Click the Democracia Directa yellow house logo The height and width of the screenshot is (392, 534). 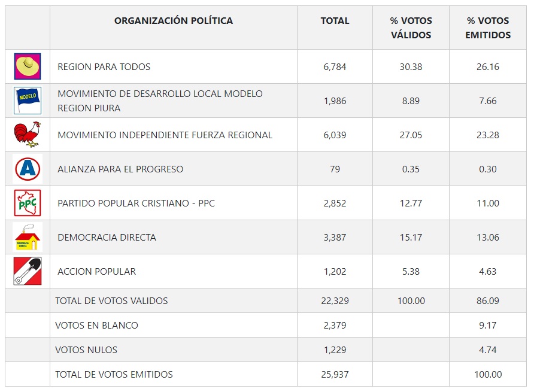click(x=28, y=237)
